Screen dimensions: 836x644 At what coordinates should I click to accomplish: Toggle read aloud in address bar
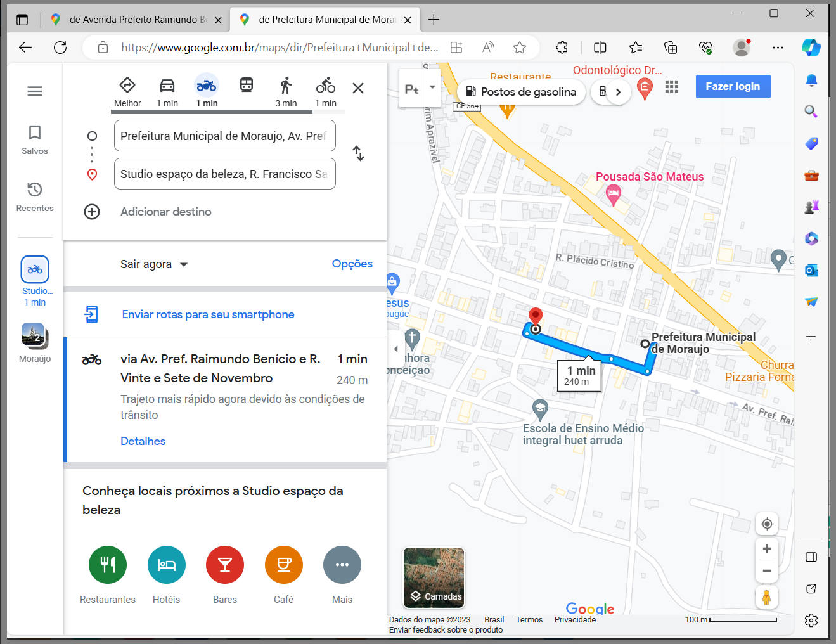coord(488,48)
